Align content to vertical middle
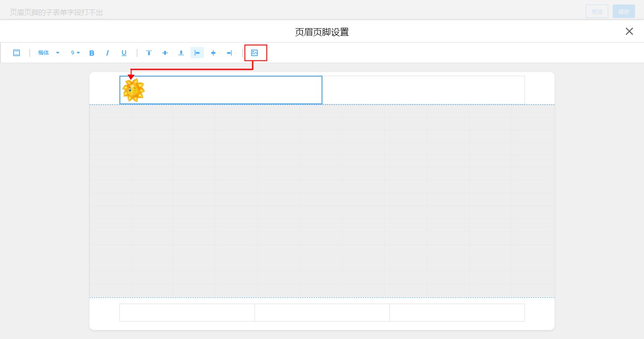Image resolution: width=644 pixels, height=339 pixels. [165, 53]
